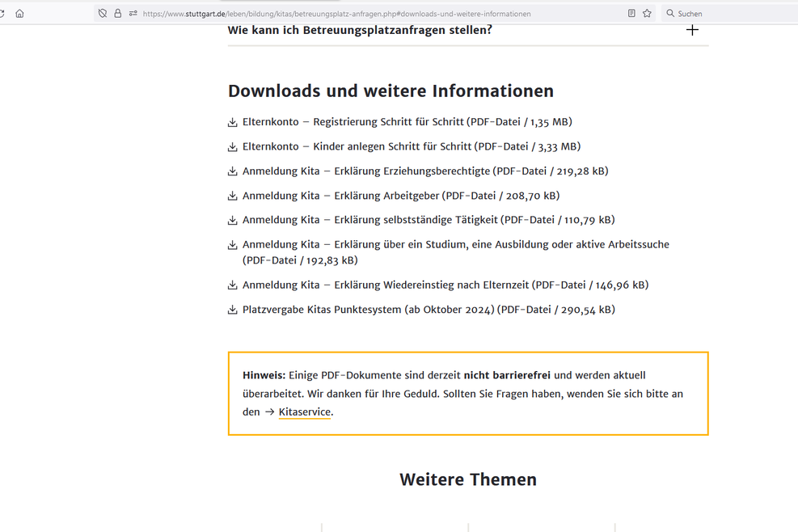
Task: Click the magnifier icon in the Suchen field
Action: (x=669, y=13)
